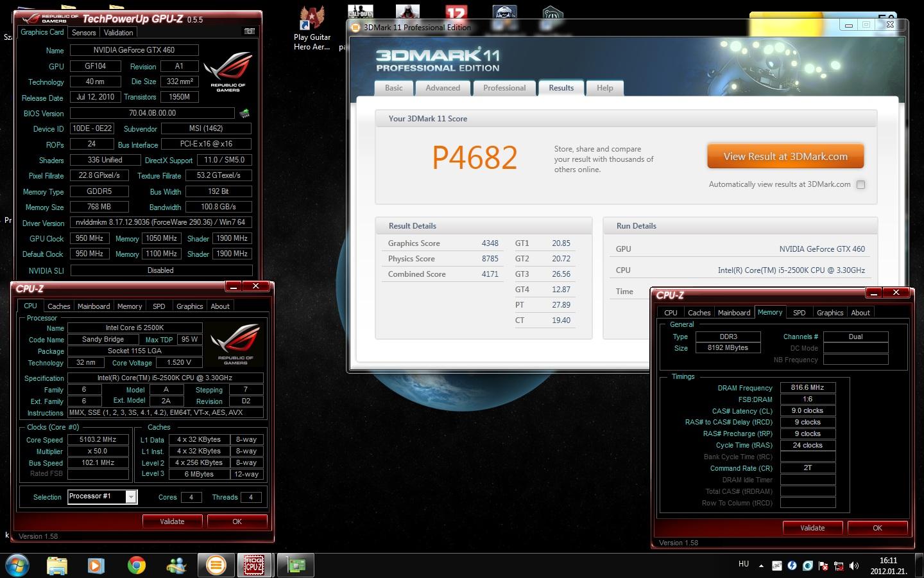Open the volume speaker tray icon
The image size is (924, 578).
pos(854,566)
